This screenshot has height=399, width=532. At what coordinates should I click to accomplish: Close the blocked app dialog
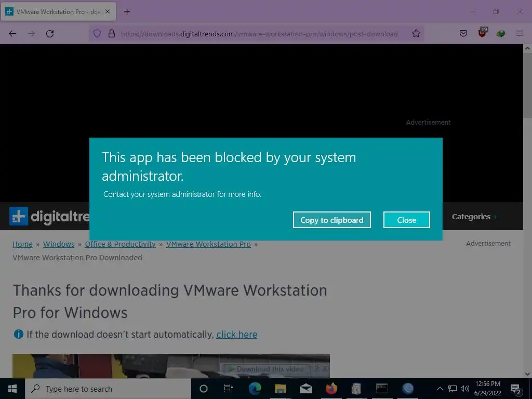(406, 220)
